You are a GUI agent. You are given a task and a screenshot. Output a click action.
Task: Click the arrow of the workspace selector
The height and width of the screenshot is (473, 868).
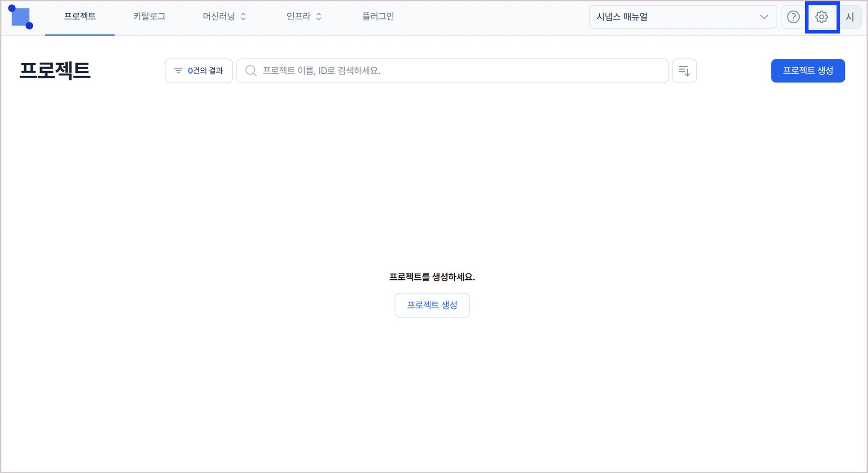point(764,17)
